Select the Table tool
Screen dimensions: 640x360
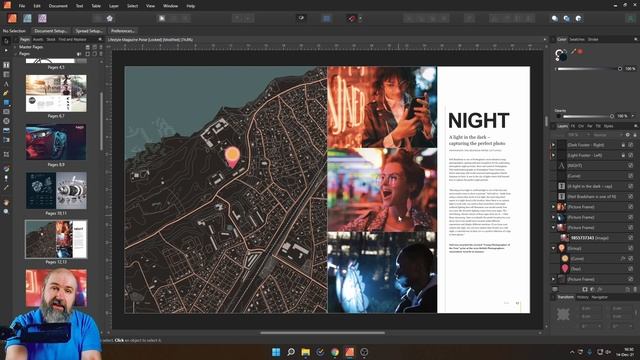click(x=6, y=74)
